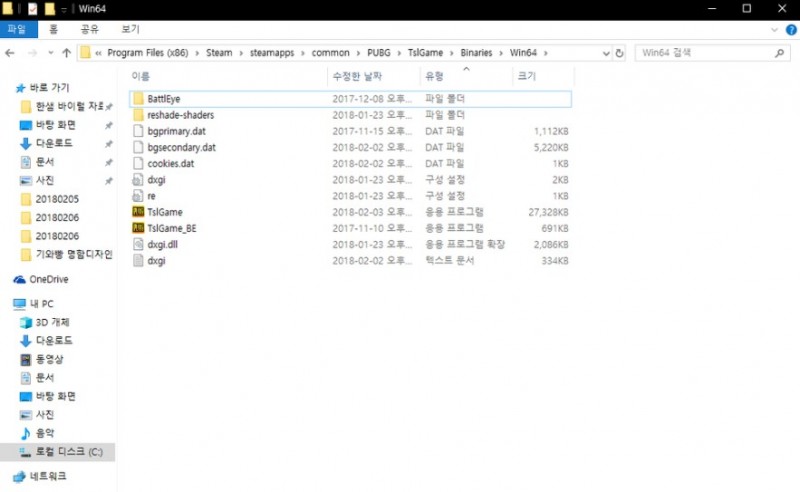Open 네트워크 in navigation pane

click(x=40, y=476)
